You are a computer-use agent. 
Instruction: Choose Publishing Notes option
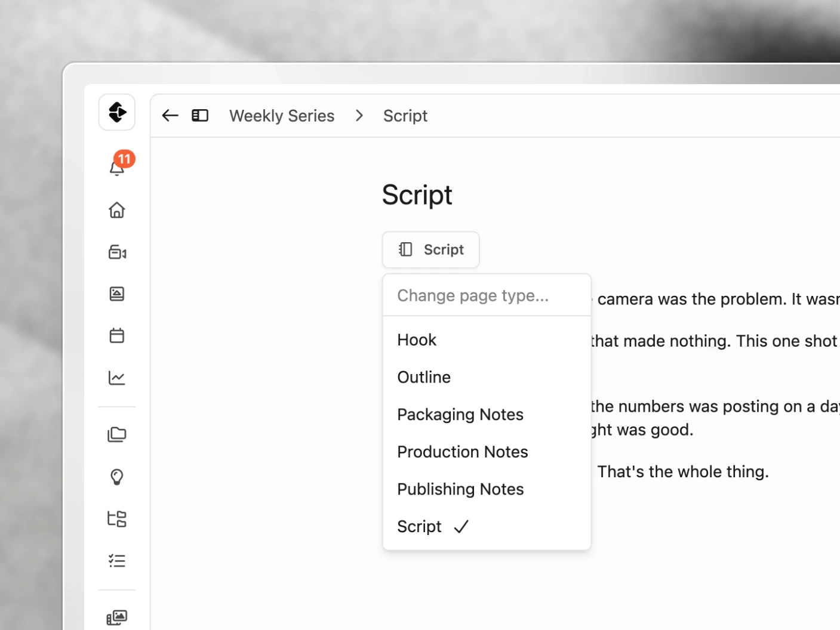click(487, 489)
